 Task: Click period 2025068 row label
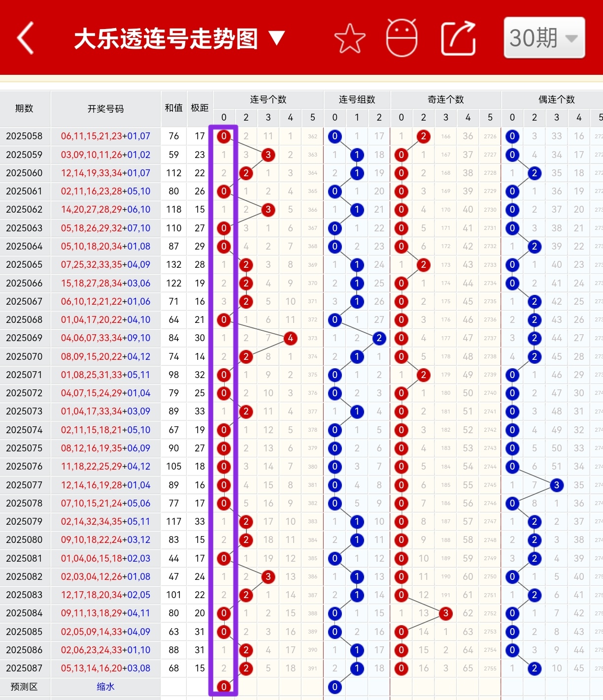tap(24, 319)
